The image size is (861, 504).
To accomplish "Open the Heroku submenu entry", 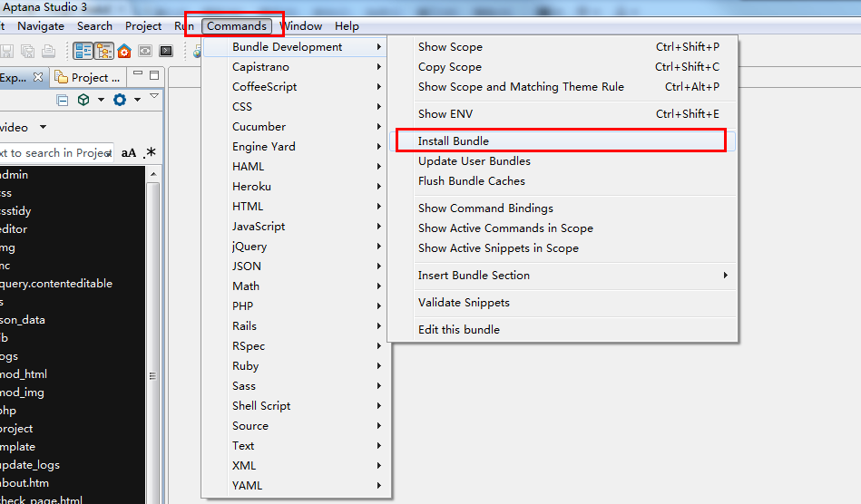I will pyautogui.click(x=295, y=187).
